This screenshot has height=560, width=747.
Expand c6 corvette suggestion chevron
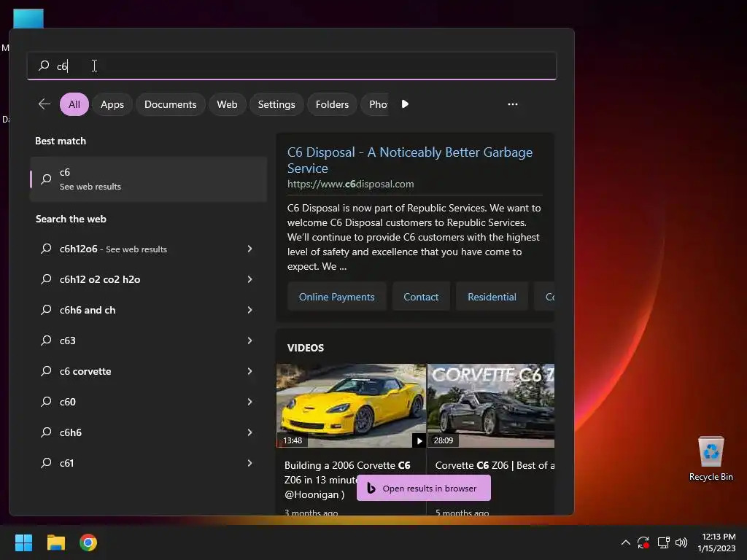pos(249,371)
